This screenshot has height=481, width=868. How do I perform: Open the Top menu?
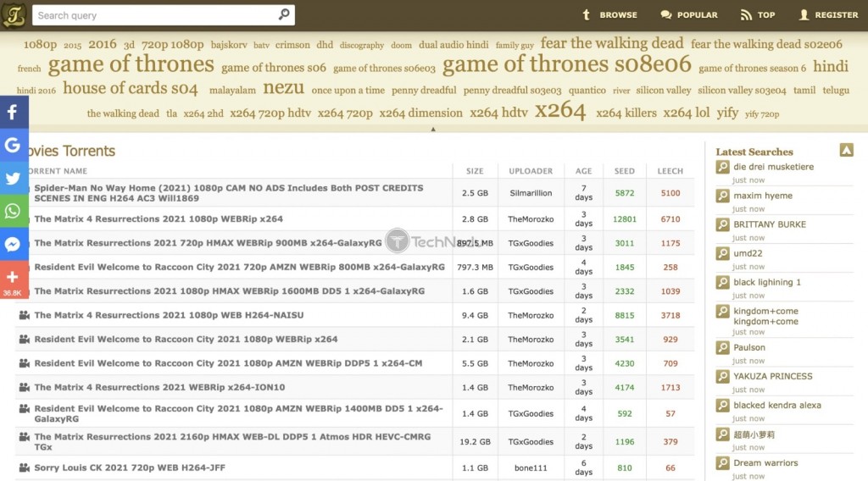click(x=757, y=15)
